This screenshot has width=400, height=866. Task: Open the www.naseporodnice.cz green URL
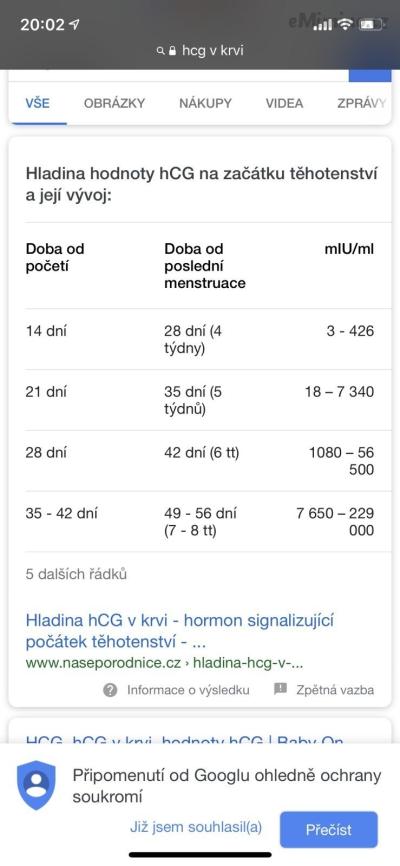(x=165, y=663)
